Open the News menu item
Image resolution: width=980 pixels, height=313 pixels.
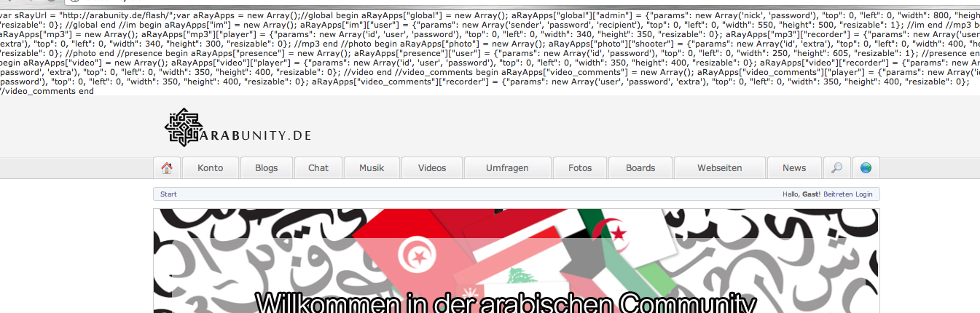pyautogui.click(x=794, y=167)
